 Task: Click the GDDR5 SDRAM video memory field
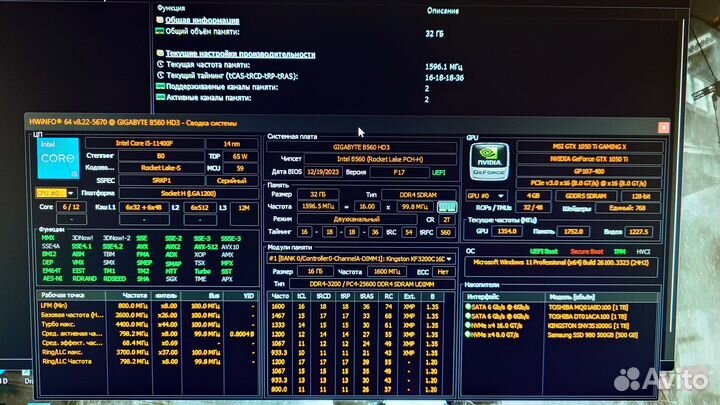point(586,196)
